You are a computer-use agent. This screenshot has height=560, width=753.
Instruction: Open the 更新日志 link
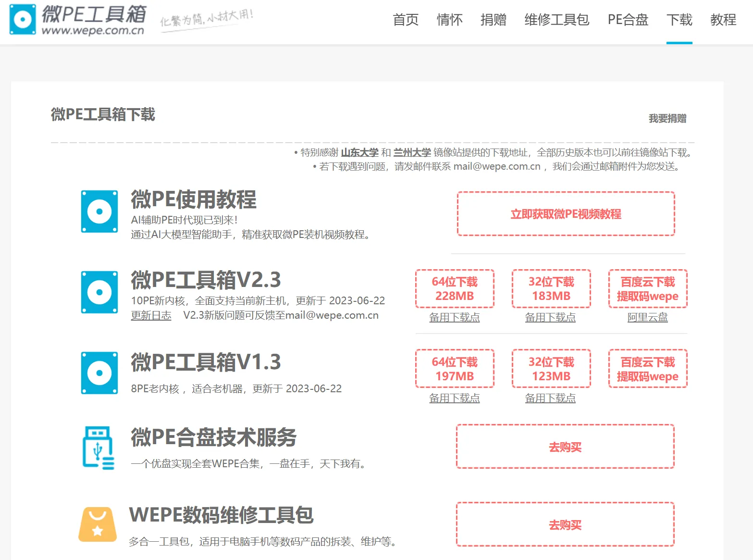tap(151, 315)
